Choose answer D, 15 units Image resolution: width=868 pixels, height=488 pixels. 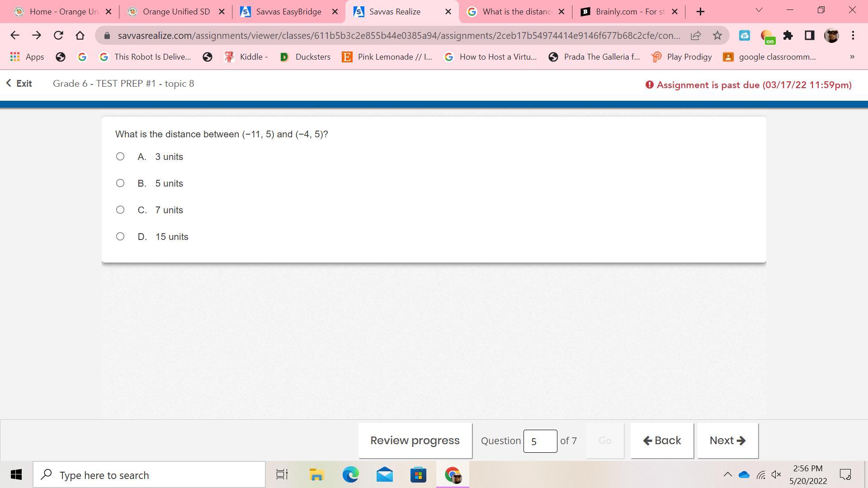pos(120,236)
